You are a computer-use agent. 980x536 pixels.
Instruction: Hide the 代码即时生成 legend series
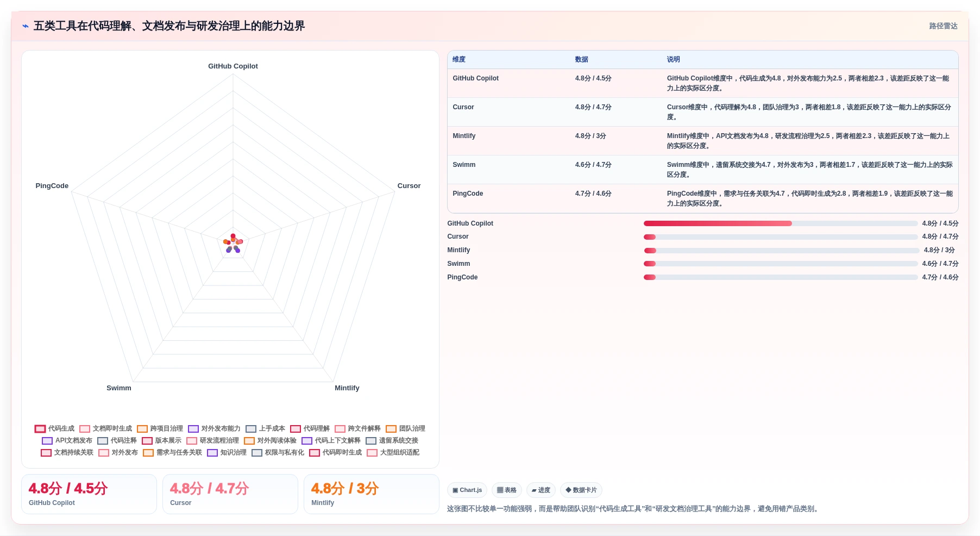click(x=335, y=452)
